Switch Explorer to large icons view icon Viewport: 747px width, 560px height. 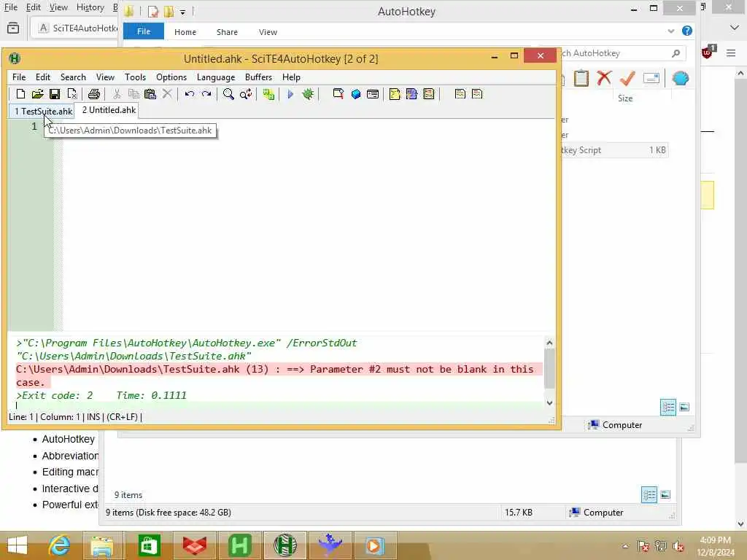pos(684,407)
